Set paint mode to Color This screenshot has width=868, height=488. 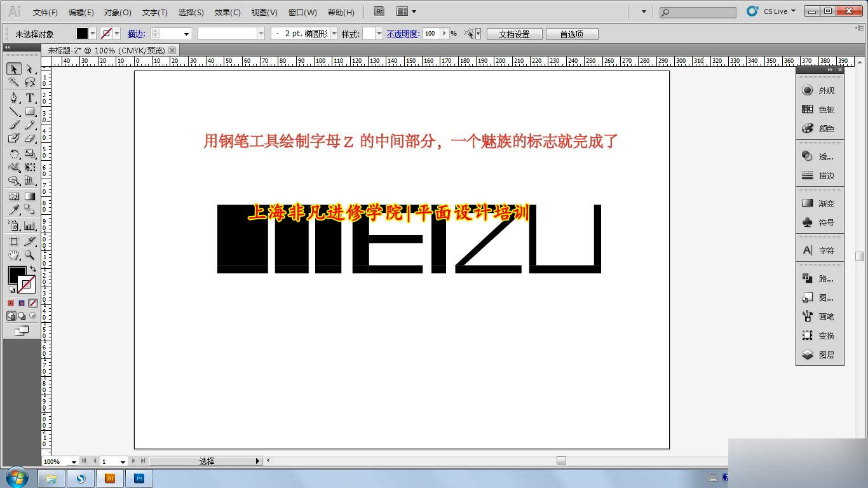(11, 303)
